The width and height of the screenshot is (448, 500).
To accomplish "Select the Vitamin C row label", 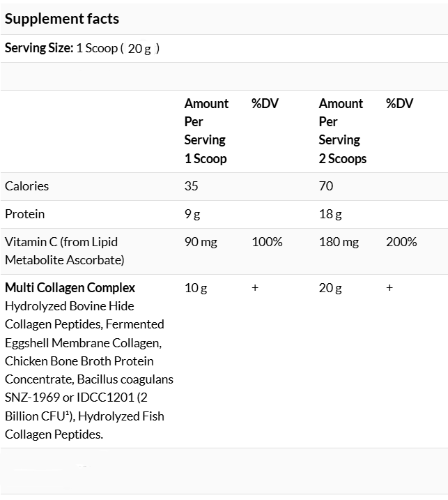I will tap(65, 251).
